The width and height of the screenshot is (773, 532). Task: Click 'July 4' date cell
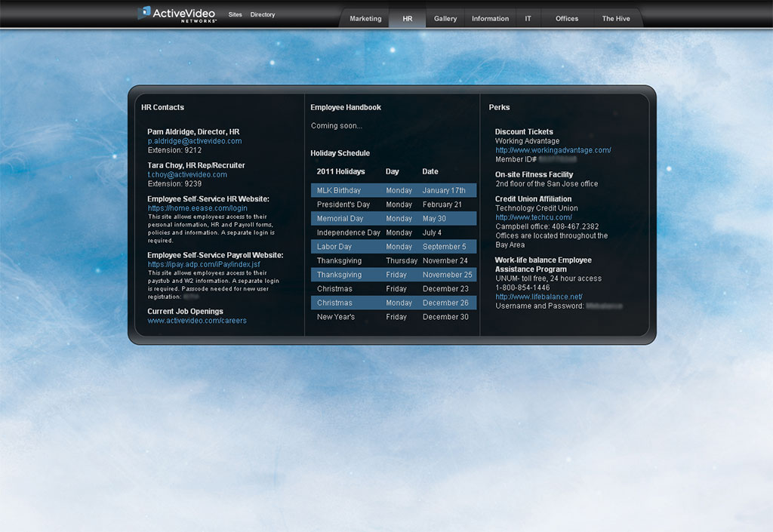432,232
